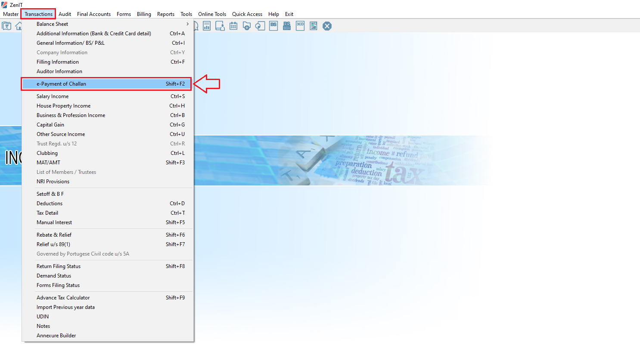Open Clubbing entry
The height and width of the screenshot is (364, 640).
(x=108, y=153)
